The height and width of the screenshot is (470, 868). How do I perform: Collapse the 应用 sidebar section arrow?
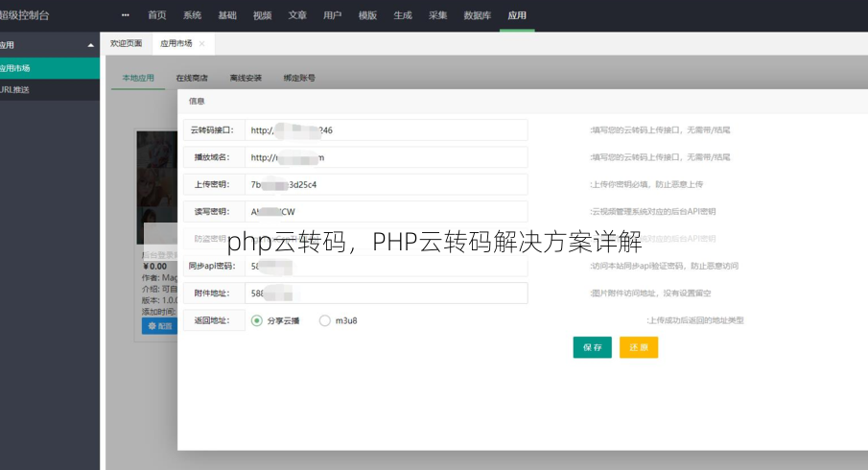tap(91, 45)
